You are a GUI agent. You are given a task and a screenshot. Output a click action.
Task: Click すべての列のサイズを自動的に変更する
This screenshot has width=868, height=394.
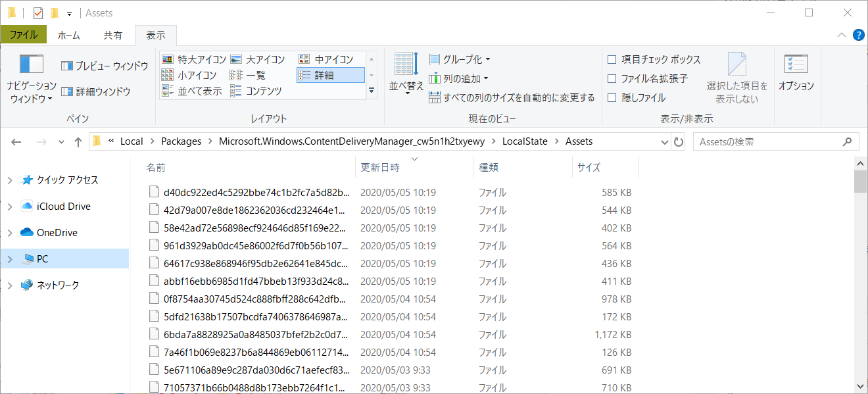coord(512,97)
